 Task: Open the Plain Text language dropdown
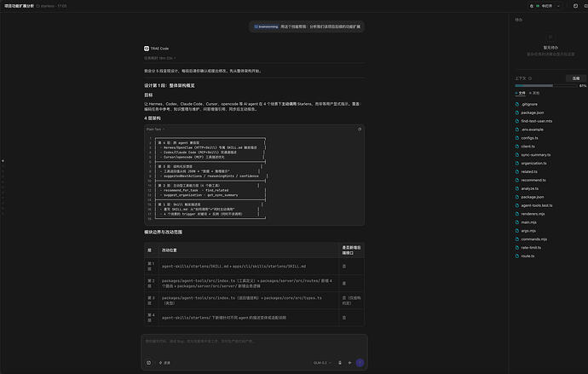click(155, 129)
